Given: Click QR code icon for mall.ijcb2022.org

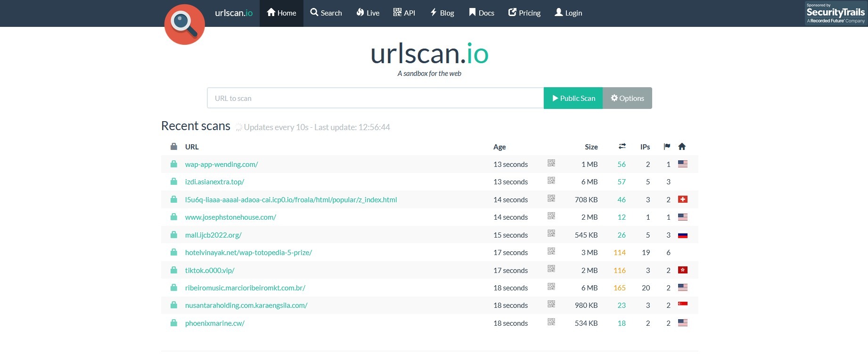Looking at the screenshot, I should [x=551, y=233].
